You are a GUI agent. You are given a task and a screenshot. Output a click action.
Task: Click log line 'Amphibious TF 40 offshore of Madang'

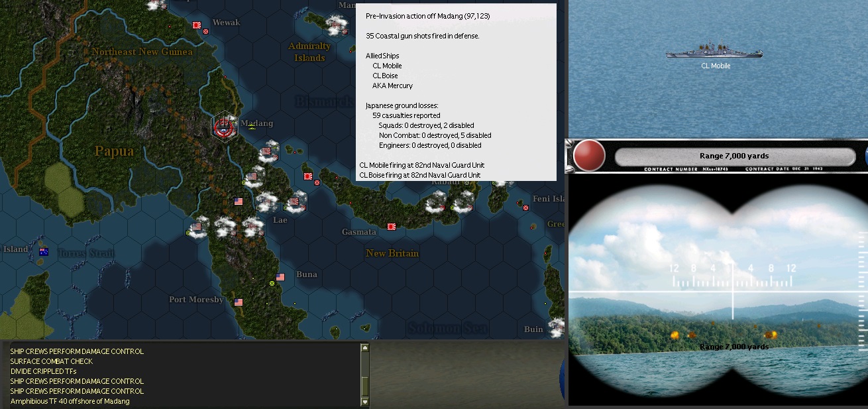pos(70,401)
